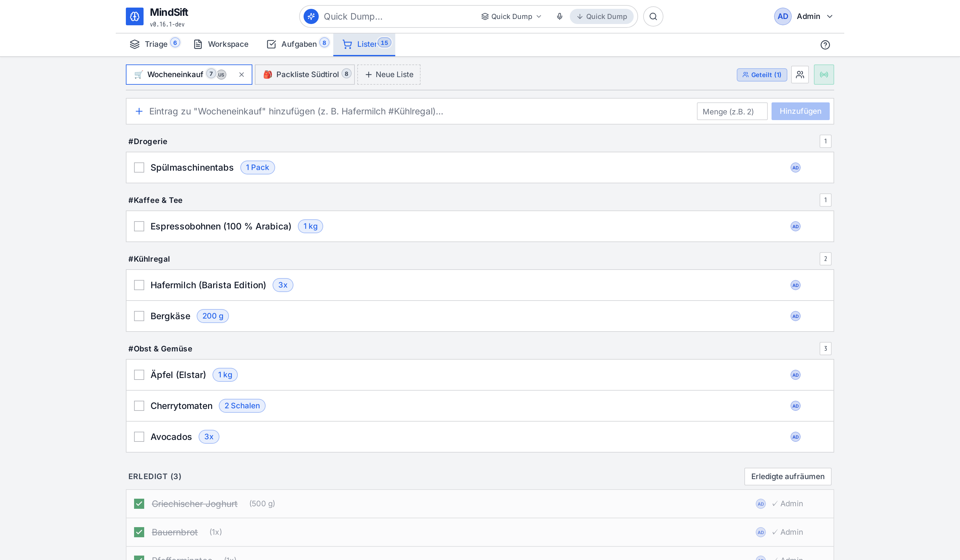Open the Admin user menu chevron
The width and height of the screenshot is (960, 560).
click(830, 16)
